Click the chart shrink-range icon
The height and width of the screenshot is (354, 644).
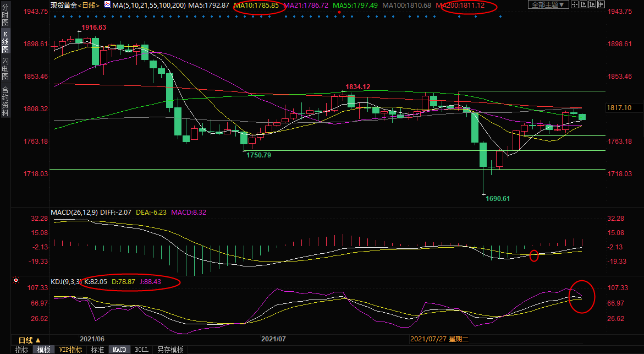(x=584, y=4)
